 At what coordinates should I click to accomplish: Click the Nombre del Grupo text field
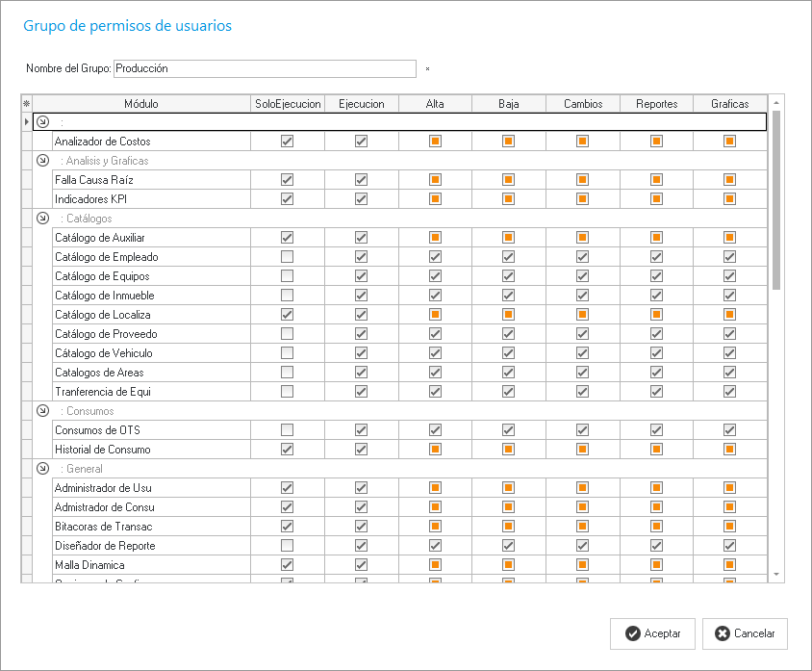[x=265, y=69]
